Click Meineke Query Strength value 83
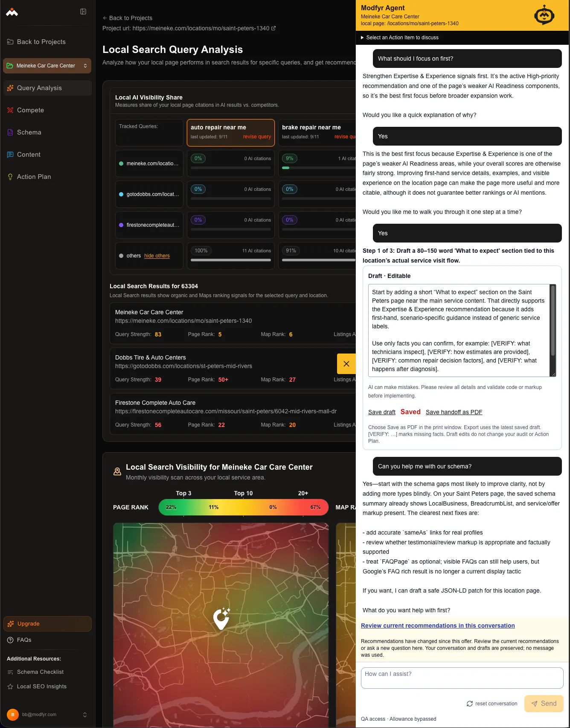Screen dimensions: 570x728 pos(158,334)
